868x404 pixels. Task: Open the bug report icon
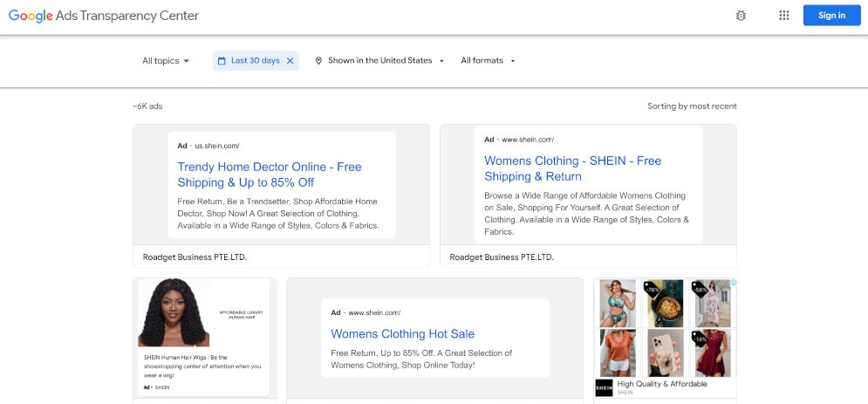pyautogui.click(x=741, y=16)
